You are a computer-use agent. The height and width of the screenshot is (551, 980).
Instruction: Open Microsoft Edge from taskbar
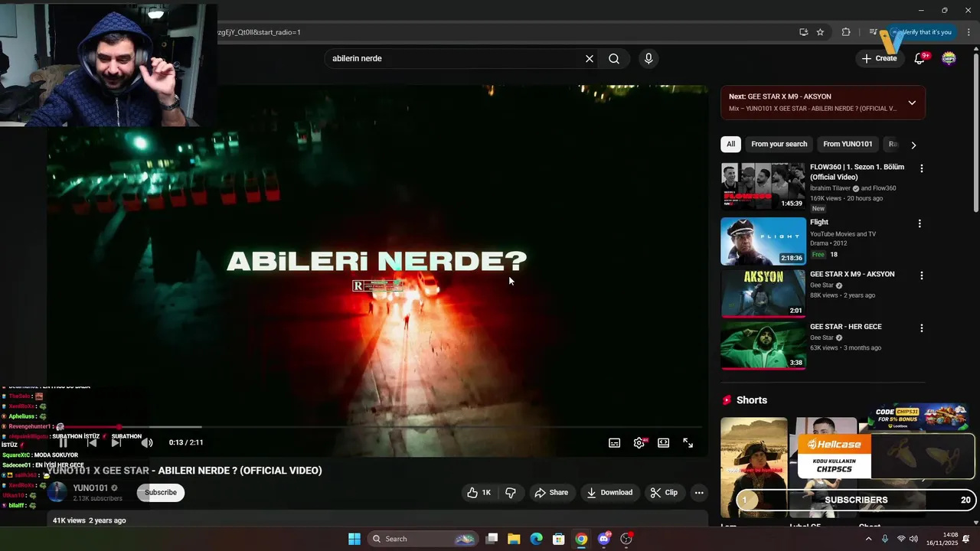coord(536,539)
